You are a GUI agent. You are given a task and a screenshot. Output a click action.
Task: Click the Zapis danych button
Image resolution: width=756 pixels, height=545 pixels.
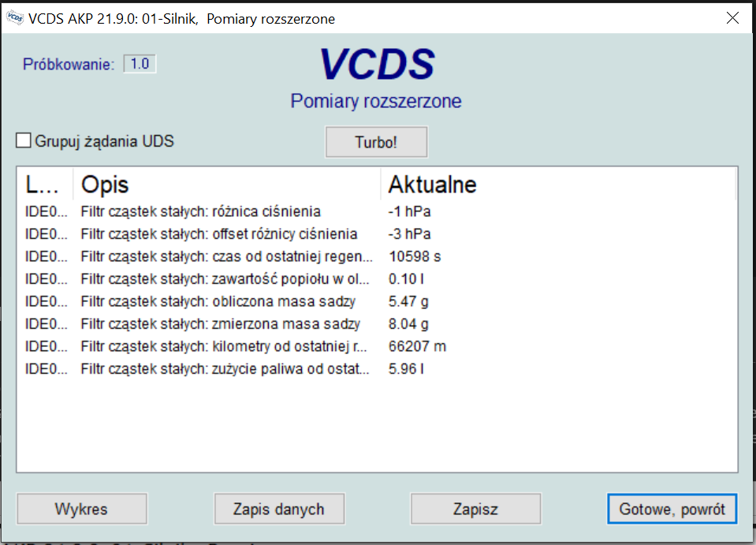click(x=279, y=509)
